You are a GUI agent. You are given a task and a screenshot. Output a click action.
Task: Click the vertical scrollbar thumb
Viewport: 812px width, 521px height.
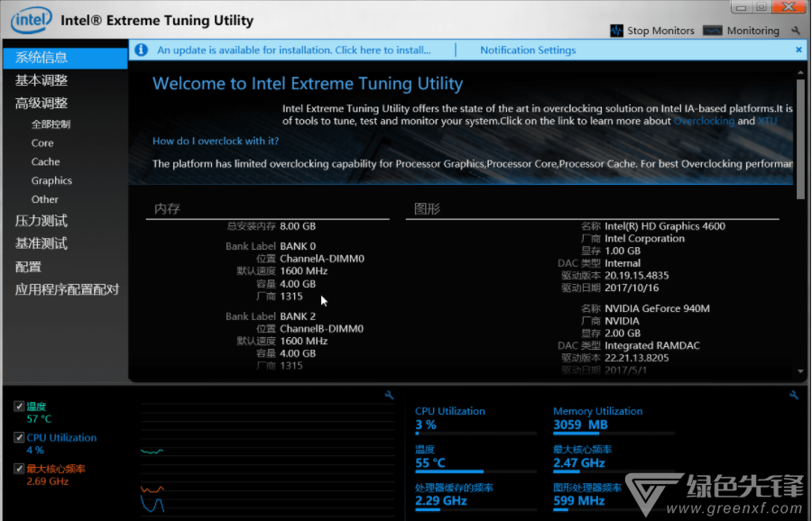point(800,138)
